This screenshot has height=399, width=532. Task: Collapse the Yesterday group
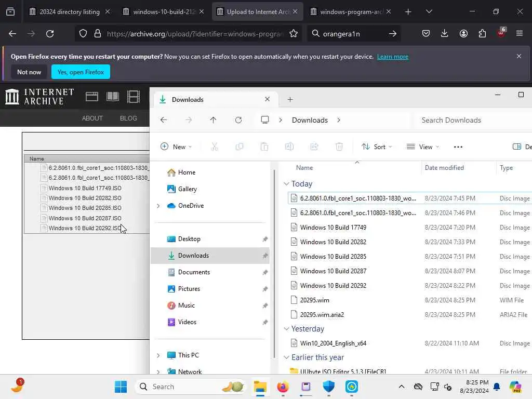(x=286, y=329)
